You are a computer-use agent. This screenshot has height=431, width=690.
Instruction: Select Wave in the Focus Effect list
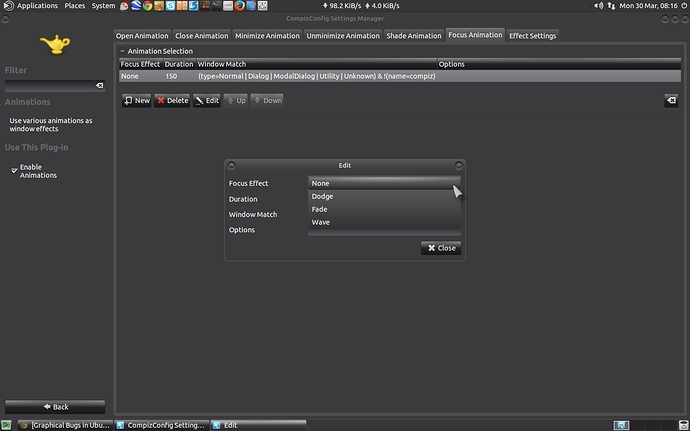click(x=384, y=222)
